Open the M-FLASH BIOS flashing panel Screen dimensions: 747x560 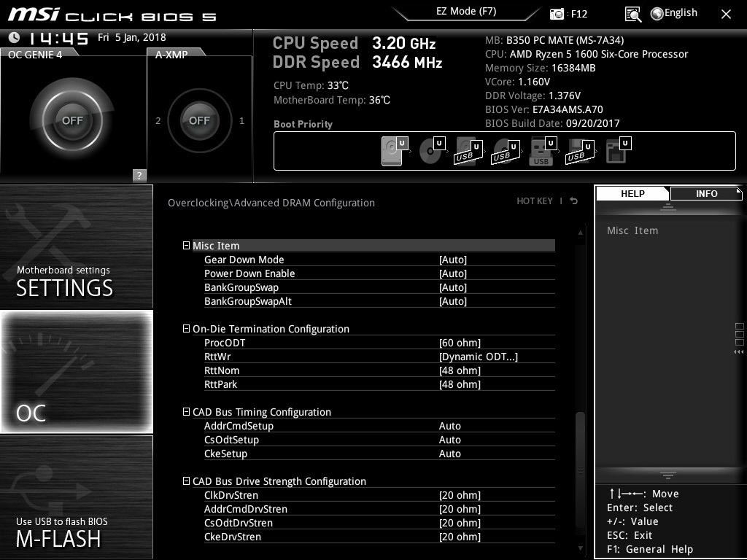coord(76,497)
